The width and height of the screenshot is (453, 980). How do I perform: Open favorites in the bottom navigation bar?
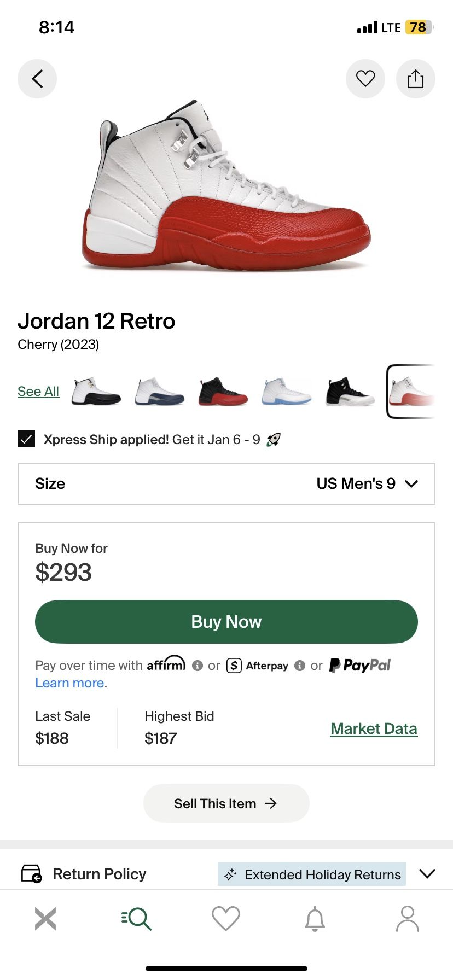(226, 919)
